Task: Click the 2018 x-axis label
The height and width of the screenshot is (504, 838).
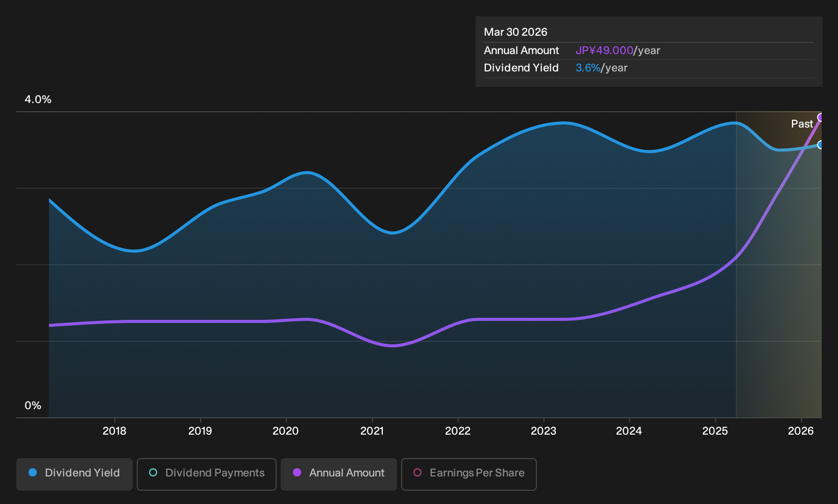Action: tap(114, 431)
